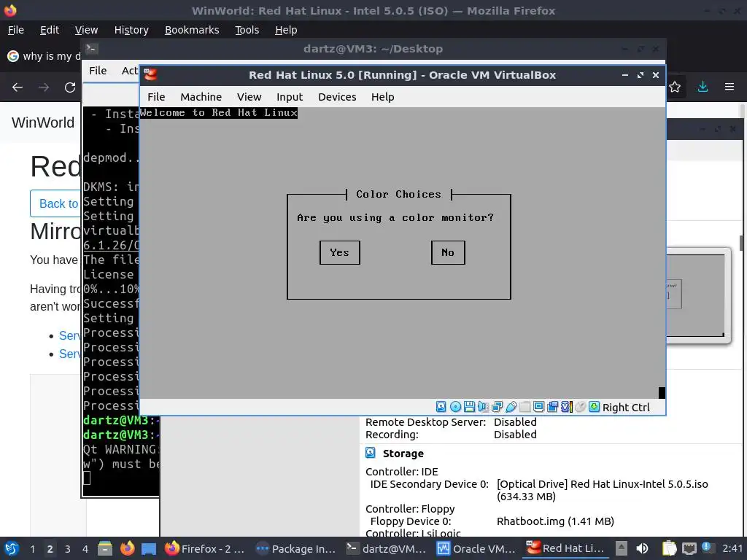
Task: Open Firefox downloads panel
Action: pyautogui.click(x=703, y=87)
